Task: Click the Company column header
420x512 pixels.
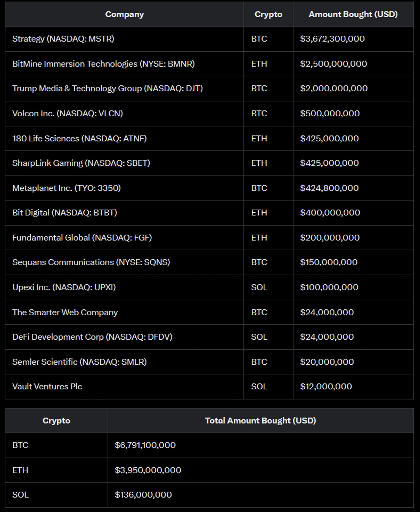Action: pyautogui.click(x=124, y=14)
